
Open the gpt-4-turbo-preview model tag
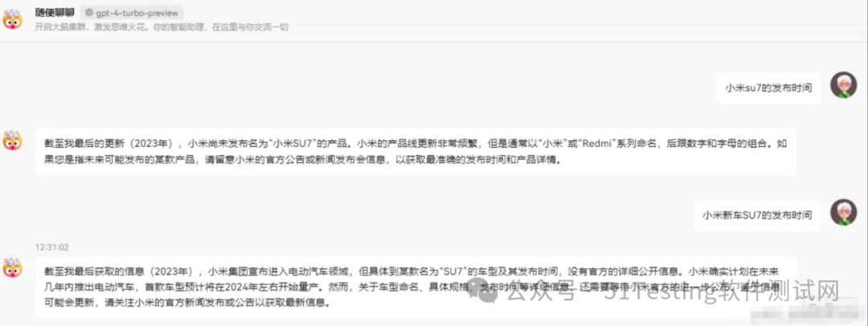pyautogui.click(x=132, y=13)
